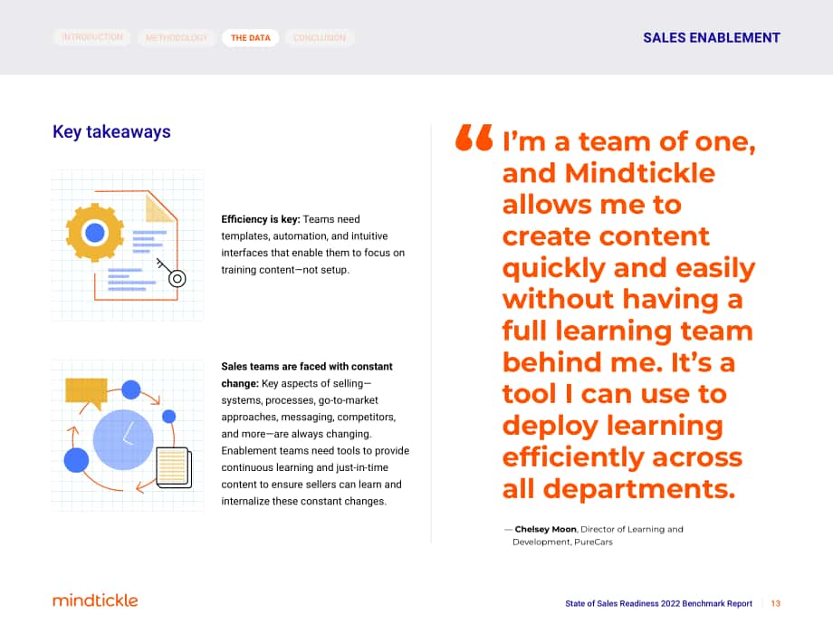Click page number 13 in footer

776,603
